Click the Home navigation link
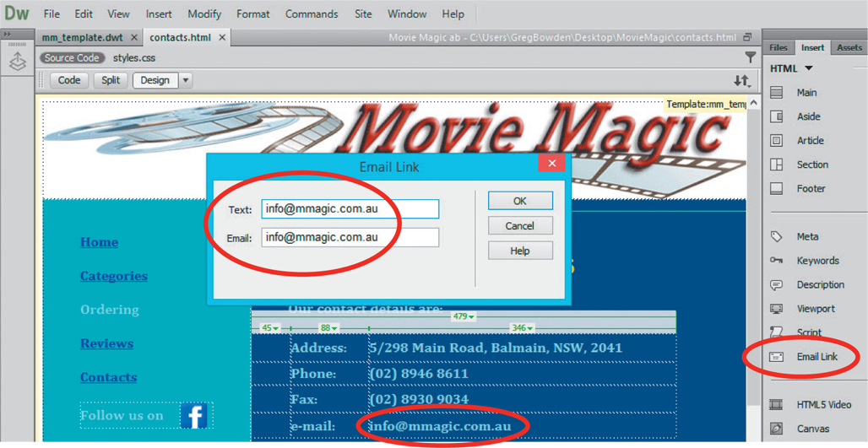This screenshot has height=448, width=868. coord(99,242)
